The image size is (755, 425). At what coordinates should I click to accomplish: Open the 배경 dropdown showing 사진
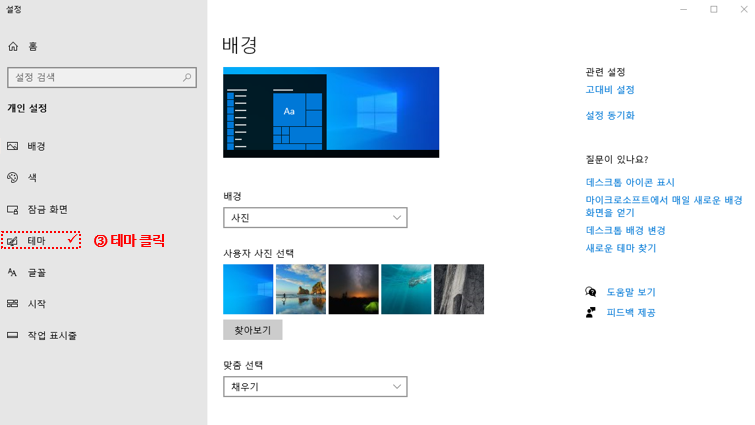(x=315, y=218)
